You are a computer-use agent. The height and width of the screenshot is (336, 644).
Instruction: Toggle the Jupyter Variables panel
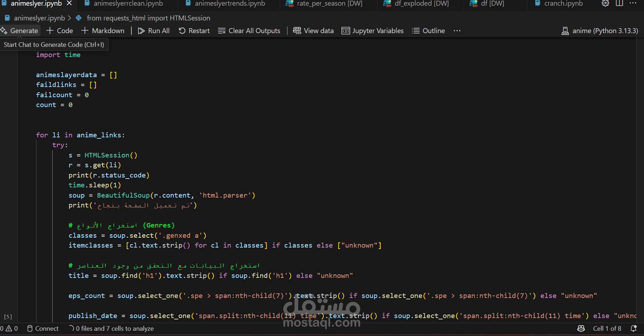[x=372, y=31]
